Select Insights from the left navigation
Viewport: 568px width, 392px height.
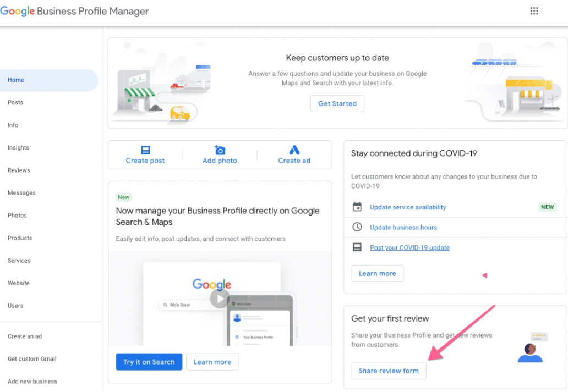pos(18,148)
